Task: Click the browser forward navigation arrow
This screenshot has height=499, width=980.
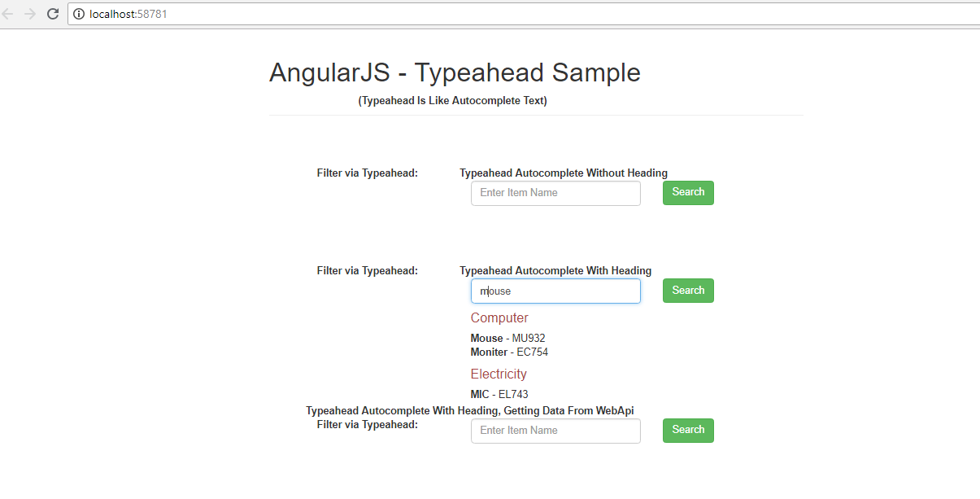Action: 31,13
